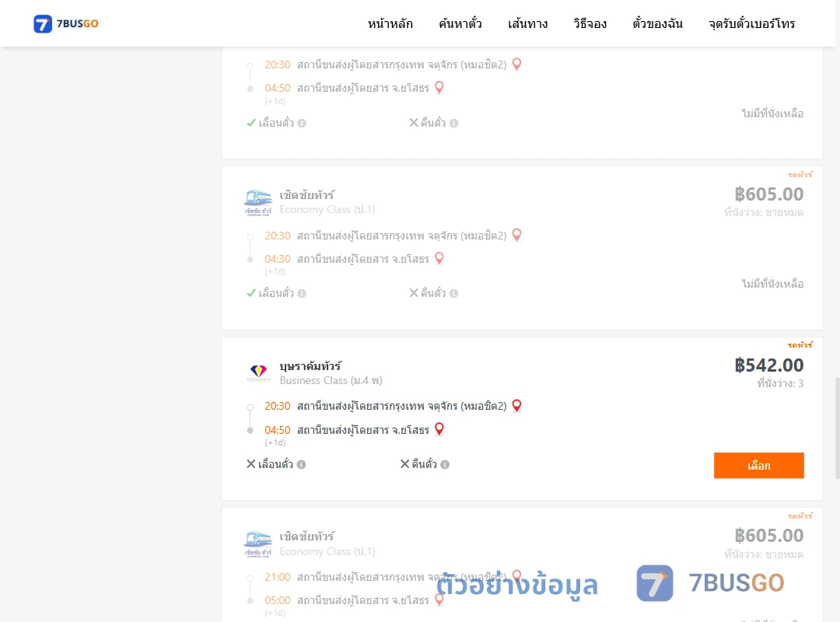Open the จุดรับตั๋วเบอร์โทร menu item
The height and width of the screenshot is (622, 840).
click(751, 23)
